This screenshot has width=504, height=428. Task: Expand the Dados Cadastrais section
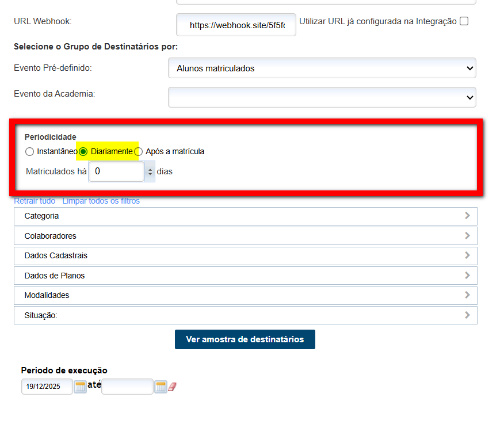(x=245, y=255)
